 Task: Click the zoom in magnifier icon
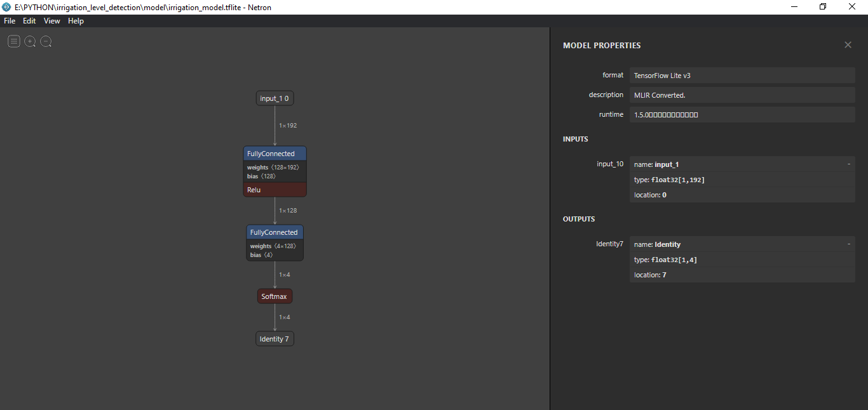(30, 42)
